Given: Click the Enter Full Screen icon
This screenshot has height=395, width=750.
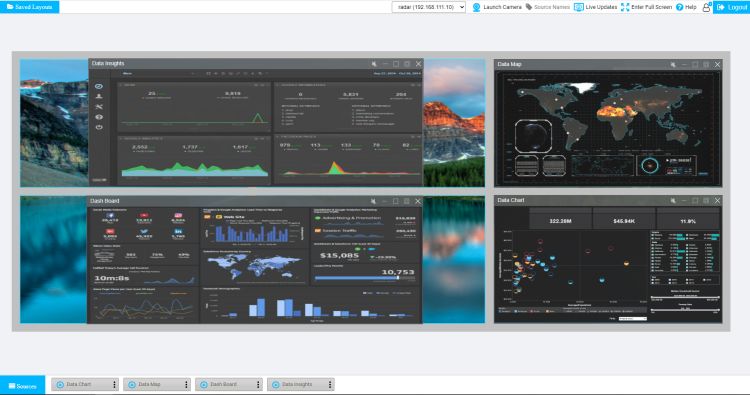Looking at the screenshot, I should click(x=625, y=7).
